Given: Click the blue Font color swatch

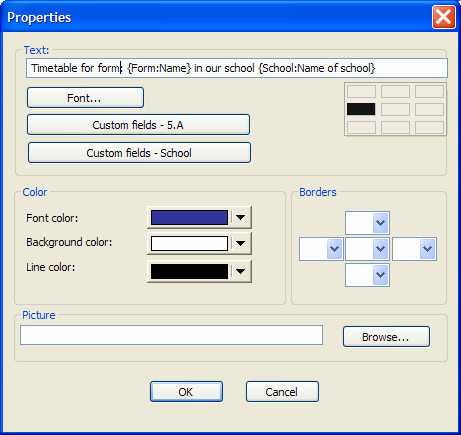Looking at the screenshot, I should pyautogui.click(x=189, y=218).
